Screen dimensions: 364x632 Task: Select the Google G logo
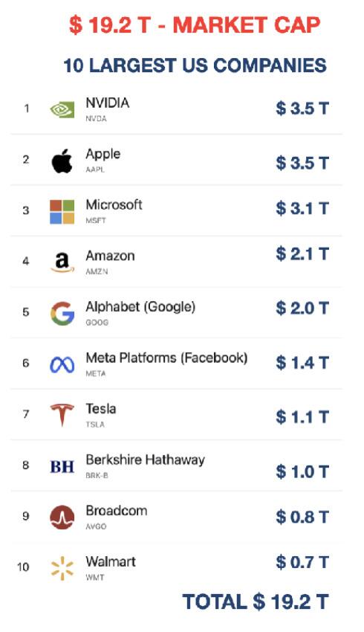point(62,313)
